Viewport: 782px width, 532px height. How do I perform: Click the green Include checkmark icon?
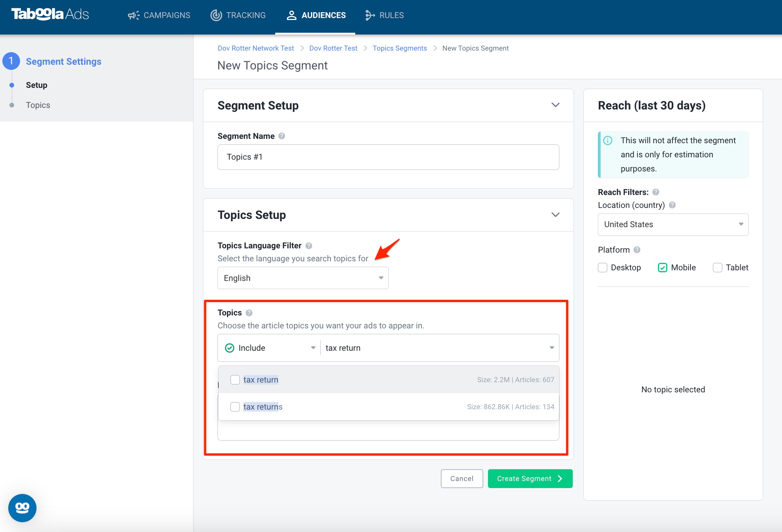[x=230, y=348]
